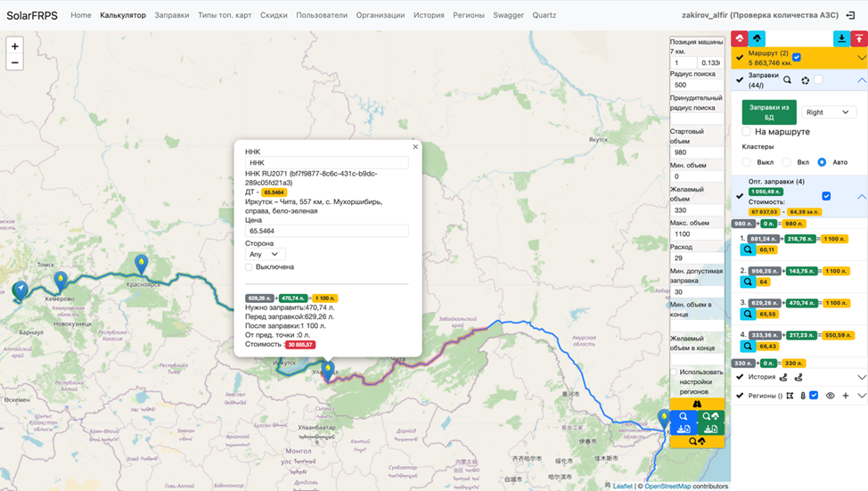Image resolution: width=868 pixels, height=491 pixels.
Task: Close the ННК station popup
Action: (x=415, y=147)
